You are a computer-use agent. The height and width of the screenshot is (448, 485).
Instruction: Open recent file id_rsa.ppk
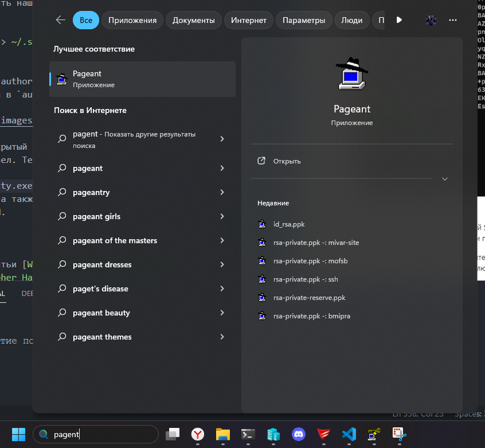click(293, 224)
